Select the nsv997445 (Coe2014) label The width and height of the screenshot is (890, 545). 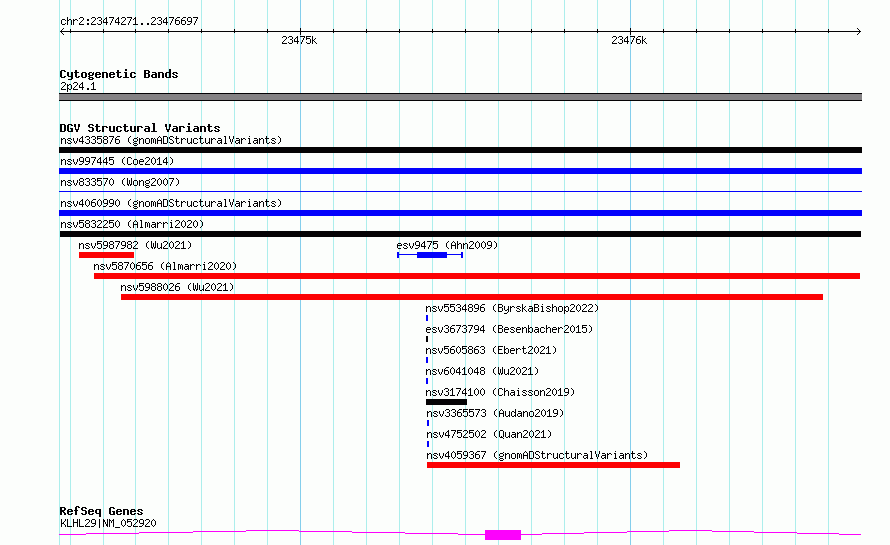click(x=117, y=161)
